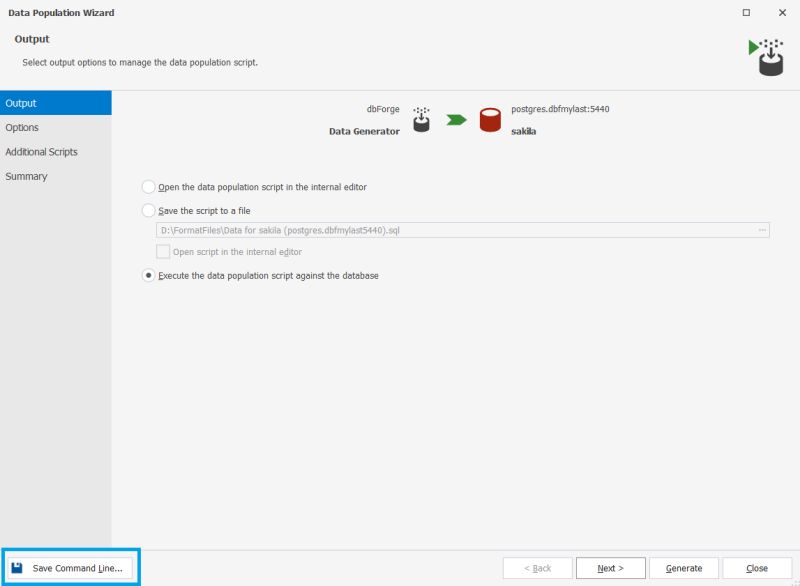This screenshot has height=586, width=800.
Task: Proceed with the Next button
Action: pos(610,568)
